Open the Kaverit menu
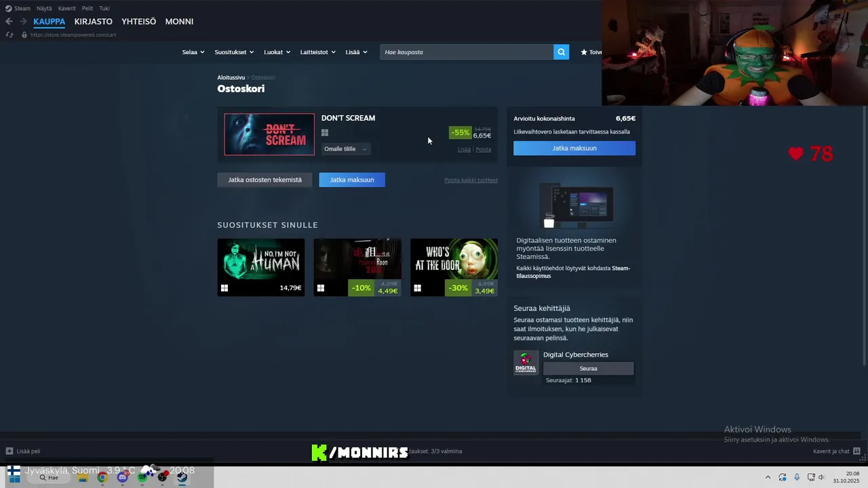 [x=66, y=8]
